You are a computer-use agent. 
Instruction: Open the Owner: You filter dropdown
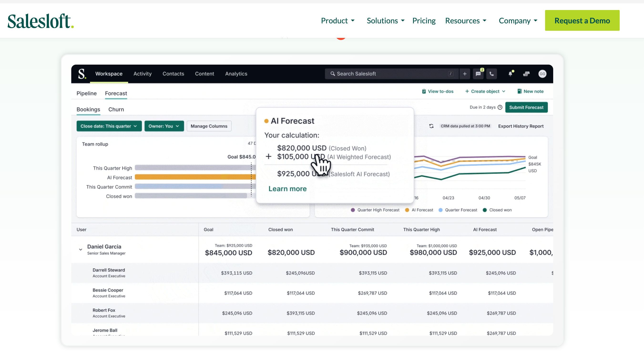click(164, 126)
